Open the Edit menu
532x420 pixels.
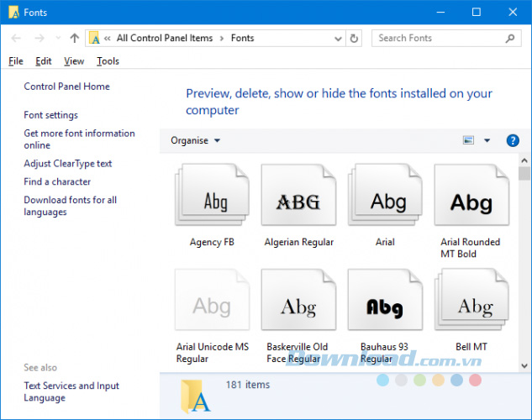[44, 61]
